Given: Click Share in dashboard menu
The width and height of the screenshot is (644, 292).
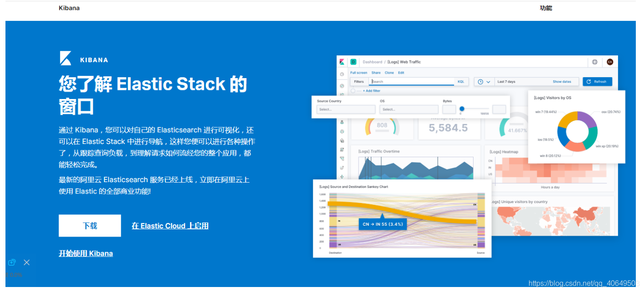Looking at the screenshot, I should coord(376,73).
